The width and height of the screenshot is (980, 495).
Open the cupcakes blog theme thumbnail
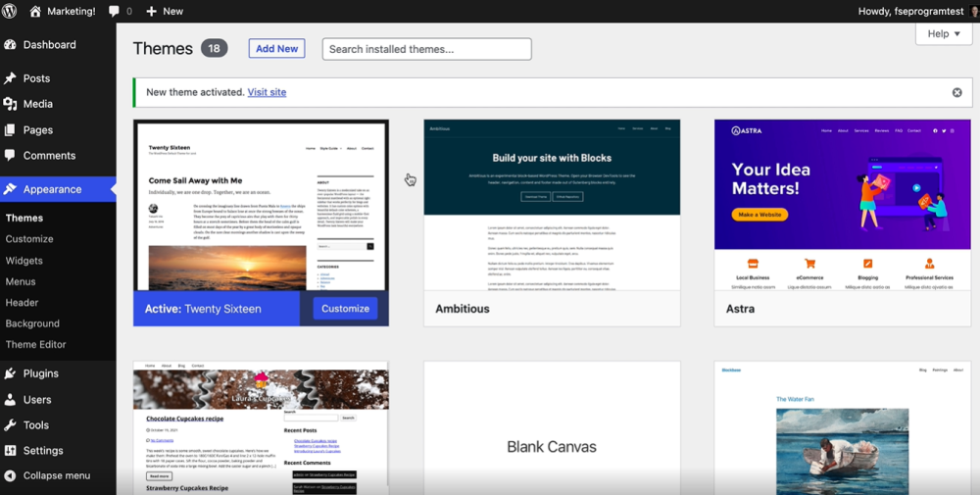[262, 428]
